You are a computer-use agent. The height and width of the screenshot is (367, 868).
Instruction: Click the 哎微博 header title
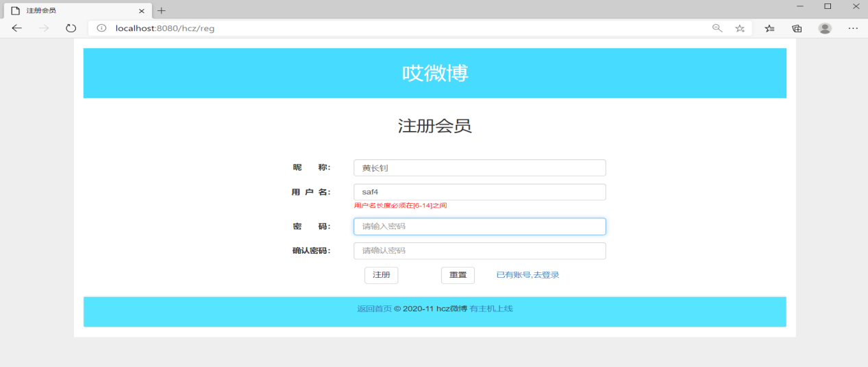pos(435,73)
